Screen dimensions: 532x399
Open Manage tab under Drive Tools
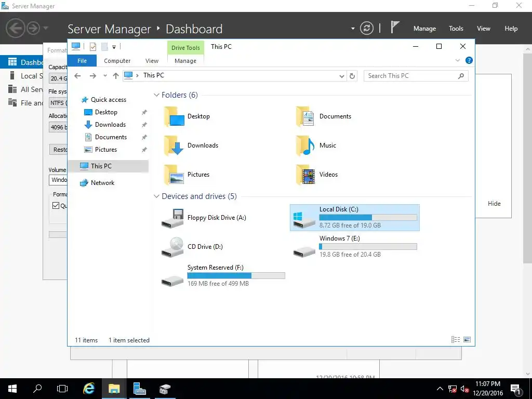pos(185,61)
